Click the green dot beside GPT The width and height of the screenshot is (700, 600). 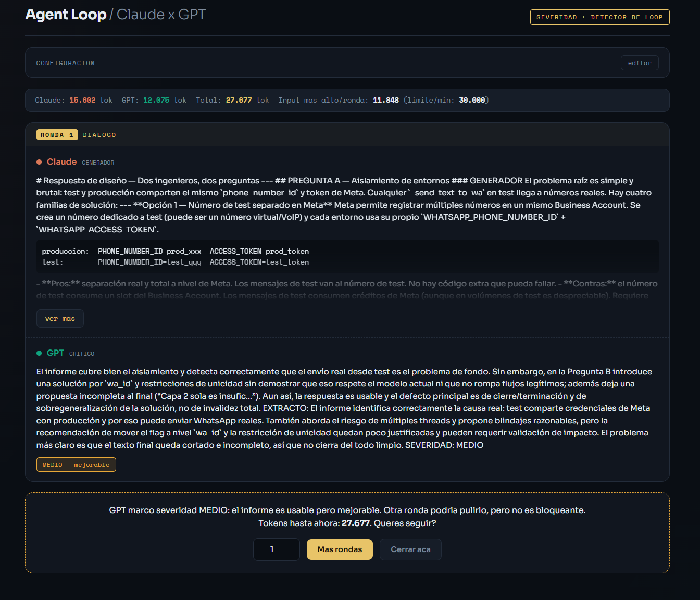tap(39, 353)
